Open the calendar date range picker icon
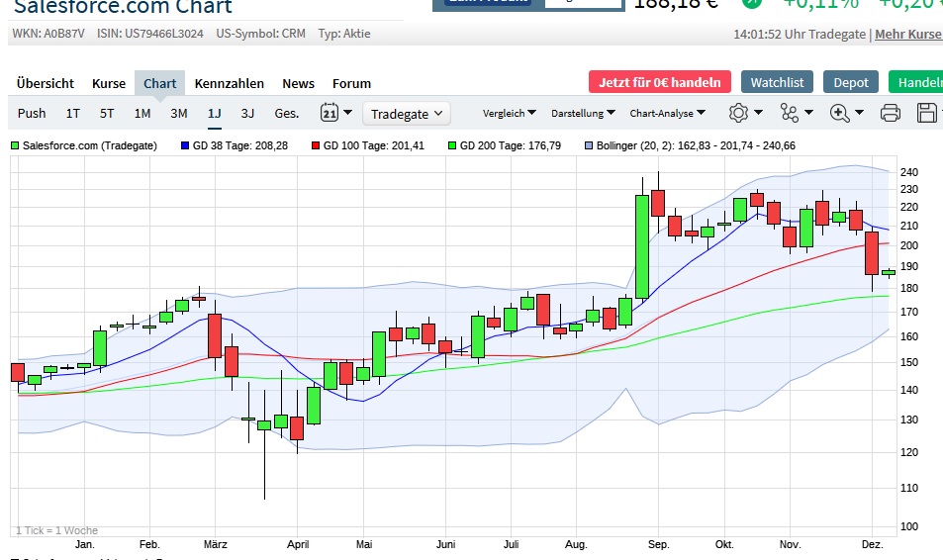 point(329,113)
